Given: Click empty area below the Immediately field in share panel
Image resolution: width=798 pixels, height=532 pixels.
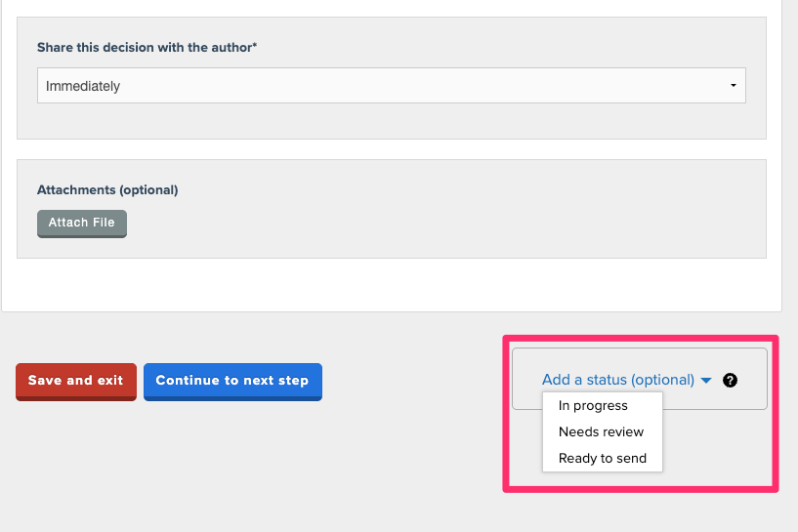Looking at the screenshot, I should tap(391, 121).
